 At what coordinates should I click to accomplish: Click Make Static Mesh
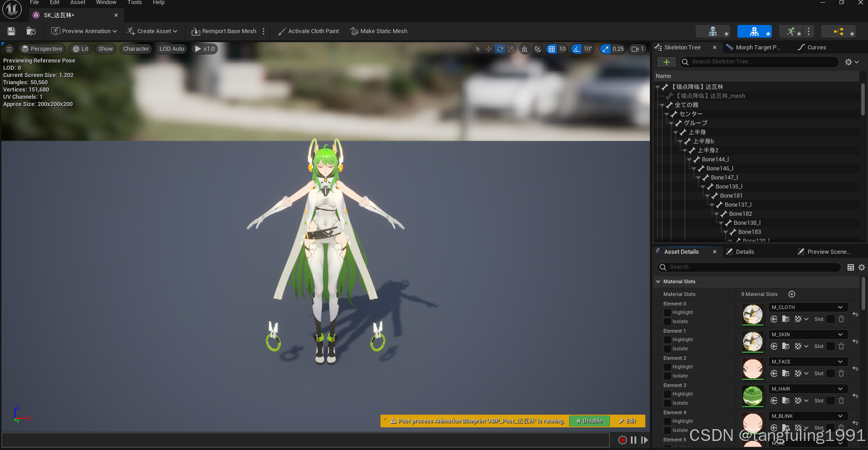pyautogui.click(x=379, y=31)
